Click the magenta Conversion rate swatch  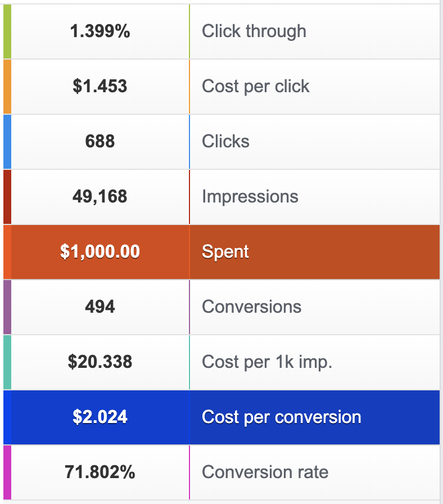point(7,472)
